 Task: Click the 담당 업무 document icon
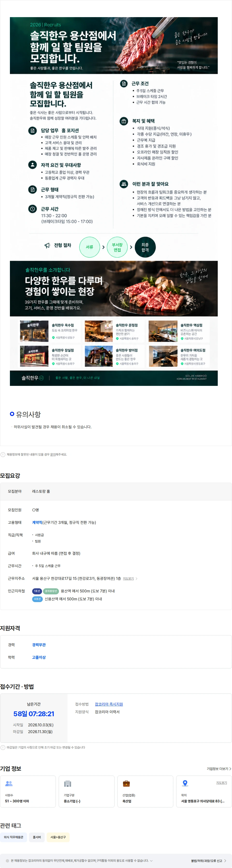pyautogui.click(x=32, y=130)
